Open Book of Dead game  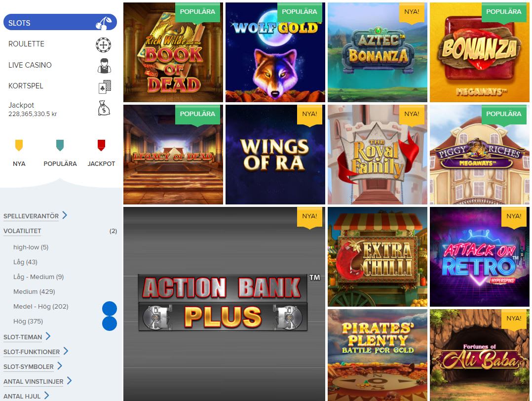tap(173, 52)
